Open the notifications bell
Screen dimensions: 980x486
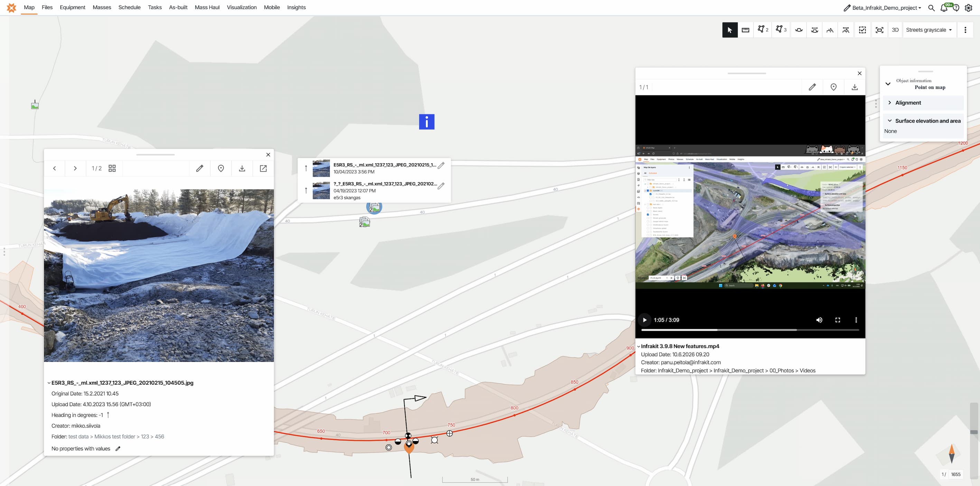[x=944, y=8]
